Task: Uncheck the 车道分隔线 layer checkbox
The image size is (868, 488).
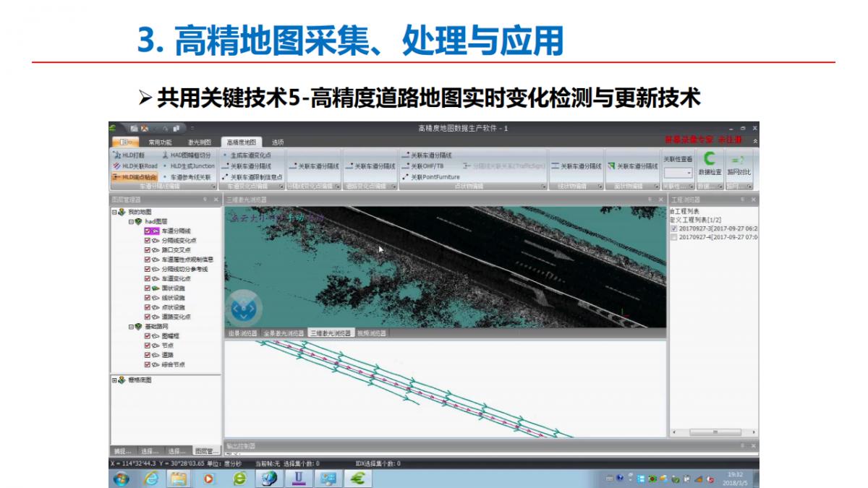Action: (x=148, y=231)
